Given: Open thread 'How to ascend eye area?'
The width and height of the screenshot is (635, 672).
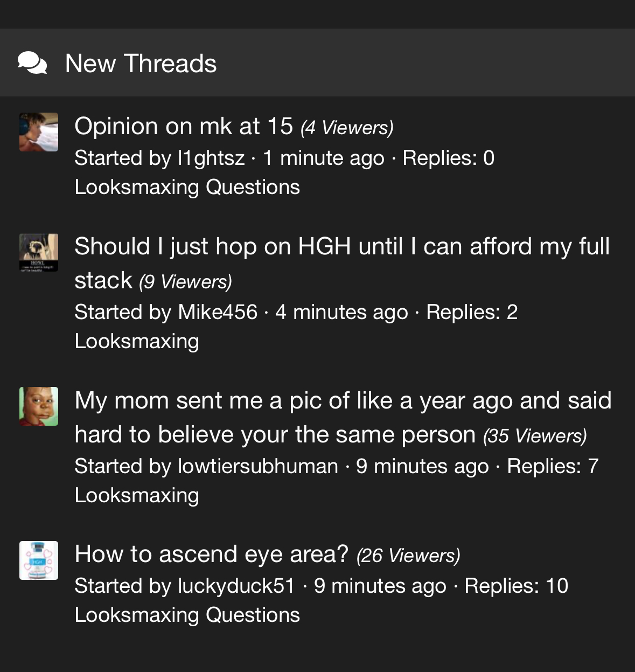Looking at the screenshot, I should pos(212,554).
